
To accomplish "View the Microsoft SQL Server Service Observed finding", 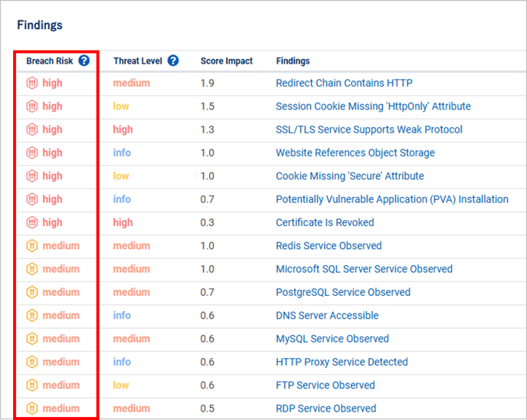I will pyautogui.click(x=364, y=269).
